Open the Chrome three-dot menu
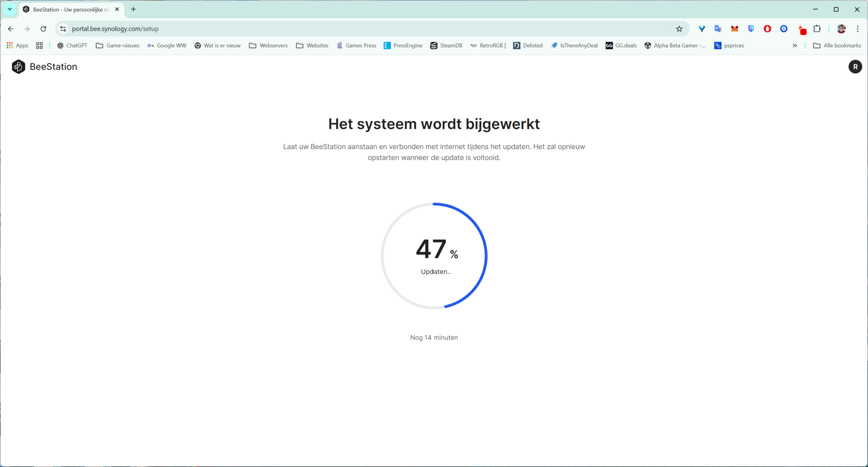Image resolution: width=868 pixels, height=467 pixels. 857,29
